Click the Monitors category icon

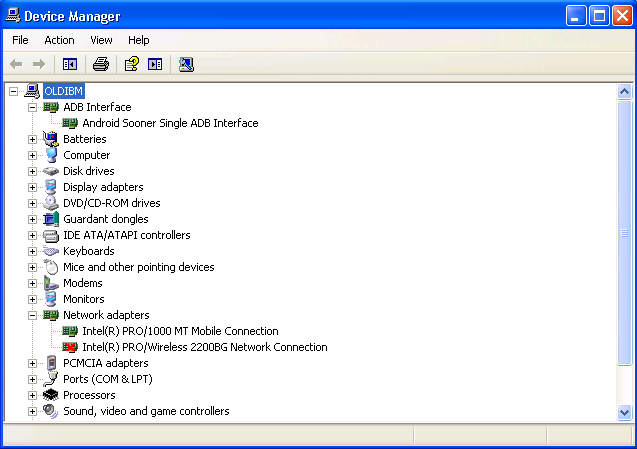[x=51, y=299]
